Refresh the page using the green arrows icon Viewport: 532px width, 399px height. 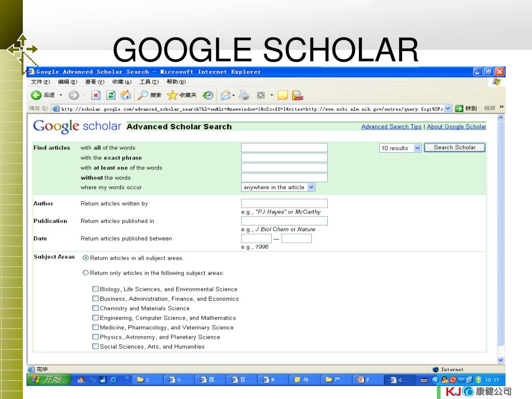[111, 96]
